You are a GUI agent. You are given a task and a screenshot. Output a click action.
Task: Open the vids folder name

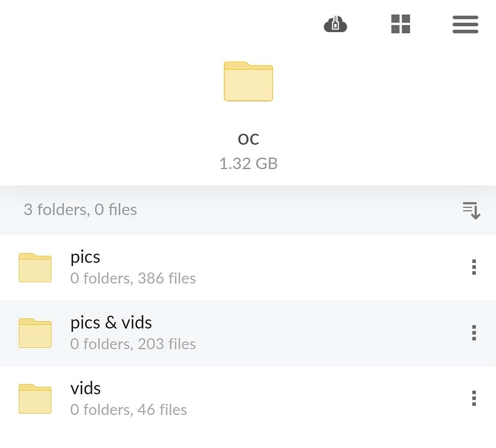[x=85, y=388]
